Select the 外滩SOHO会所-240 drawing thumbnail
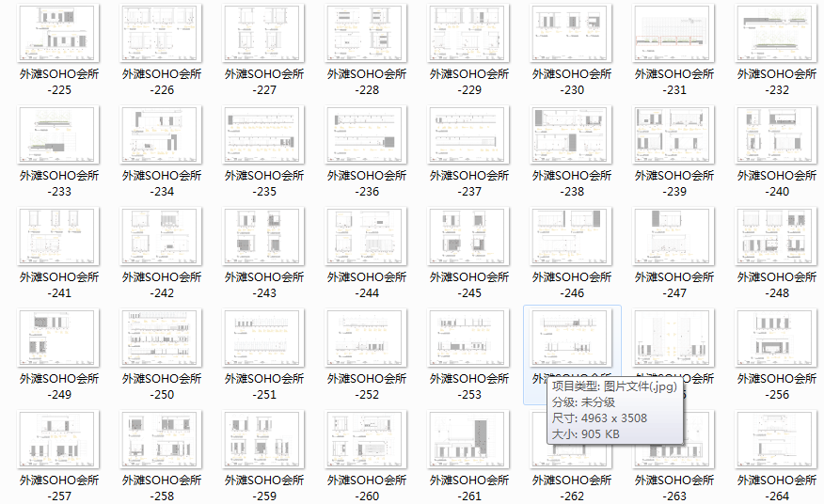 (777, 134)
